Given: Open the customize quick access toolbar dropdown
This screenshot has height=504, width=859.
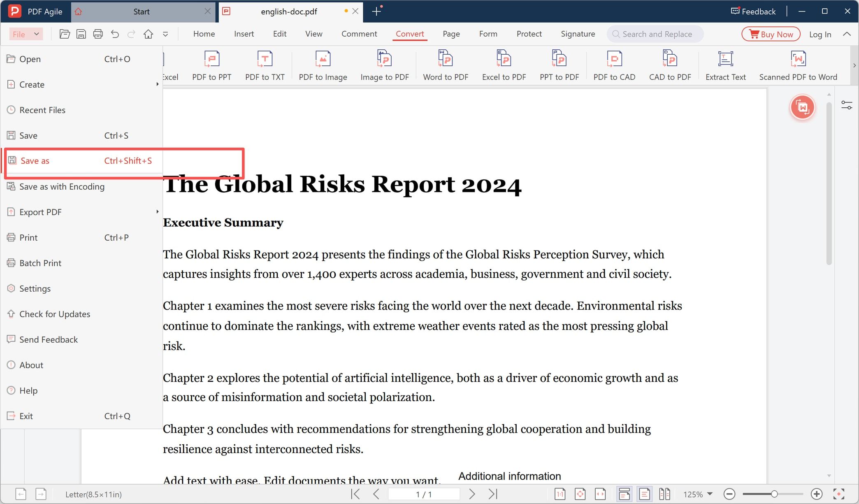Looking at the screenshot, I should click(165, 34).
